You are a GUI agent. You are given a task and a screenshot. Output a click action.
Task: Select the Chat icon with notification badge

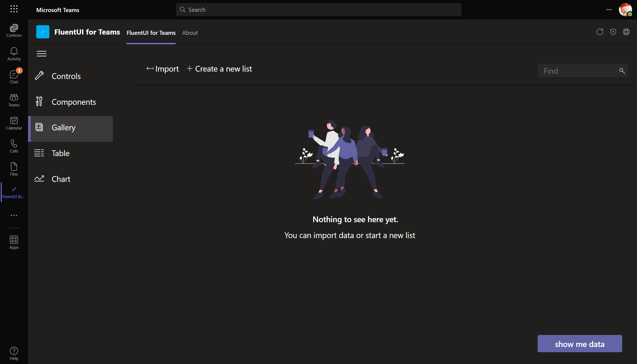(14, 76)
